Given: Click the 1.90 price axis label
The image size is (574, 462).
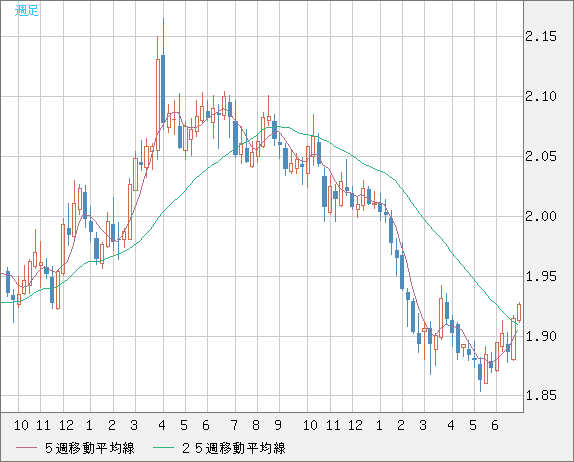Looking at the screenshot, I should [x=541, y=336].
